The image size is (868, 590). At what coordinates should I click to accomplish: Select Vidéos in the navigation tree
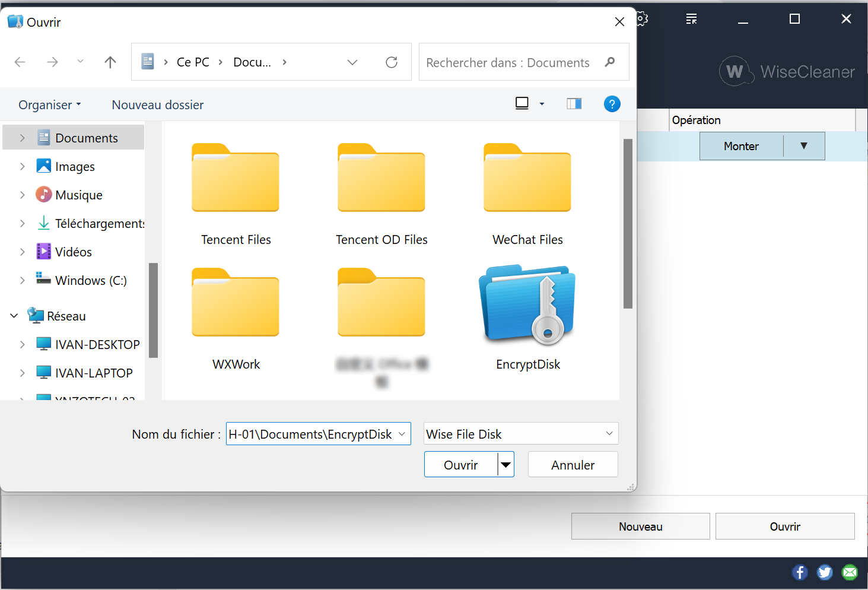[x=74, y=252]
